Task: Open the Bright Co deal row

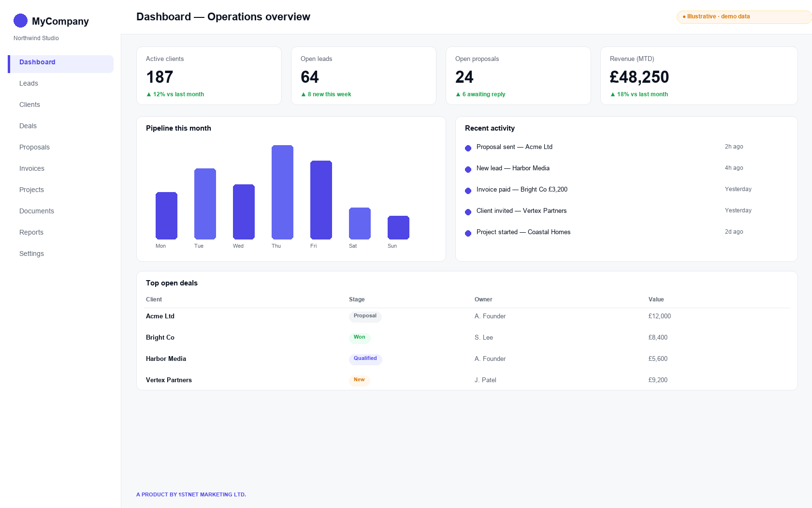Action: click(x=467, y=338)
